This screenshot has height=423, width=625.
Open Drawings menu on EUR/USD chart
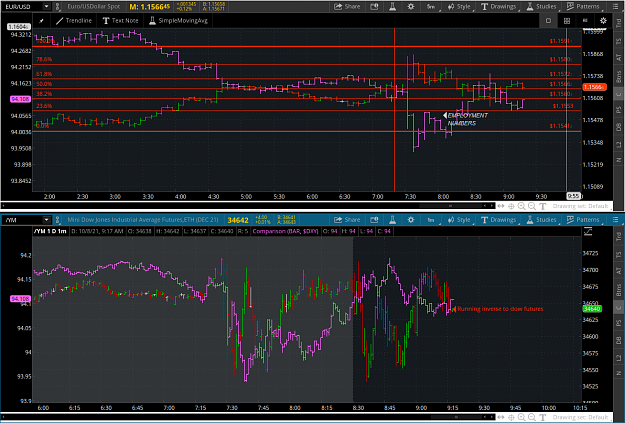click(x=498, y=6)
